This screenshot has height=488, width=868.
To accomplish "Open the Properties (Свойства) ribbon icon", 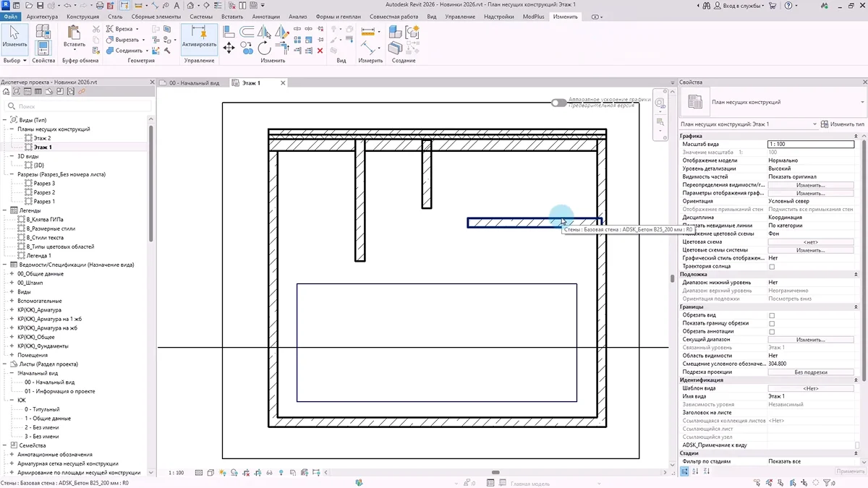I will [x=43, y=48].
